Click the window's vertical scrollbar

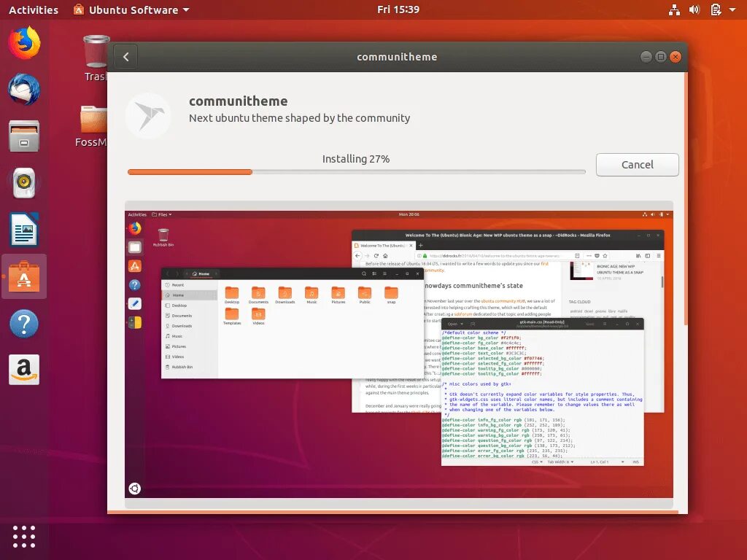pyautogui.click(x=686, y=200)
